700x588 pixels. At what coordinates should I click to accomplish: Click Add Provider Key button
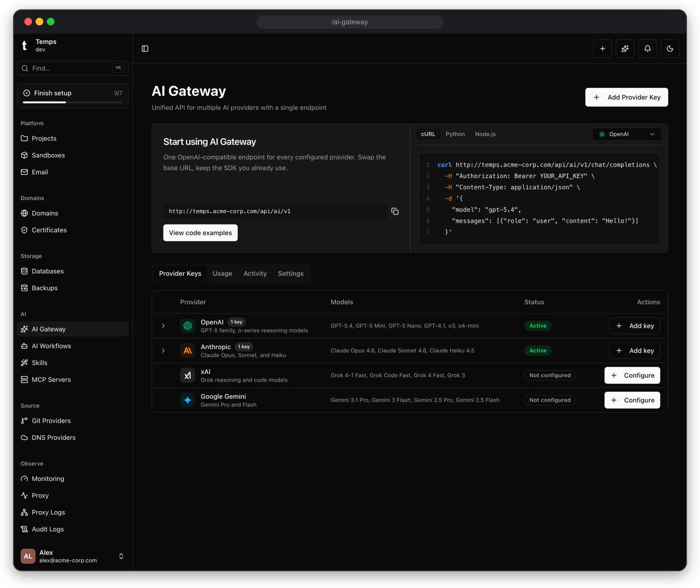[626, 97]
